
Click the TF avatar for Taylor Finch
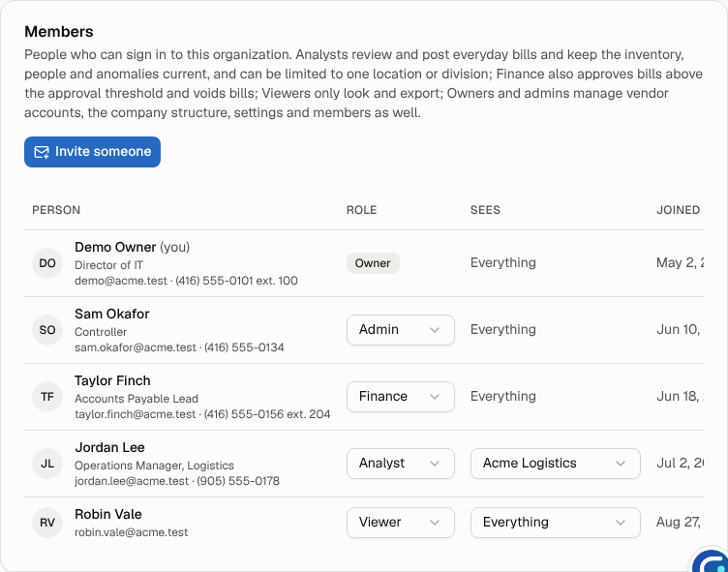pos(47,397)
